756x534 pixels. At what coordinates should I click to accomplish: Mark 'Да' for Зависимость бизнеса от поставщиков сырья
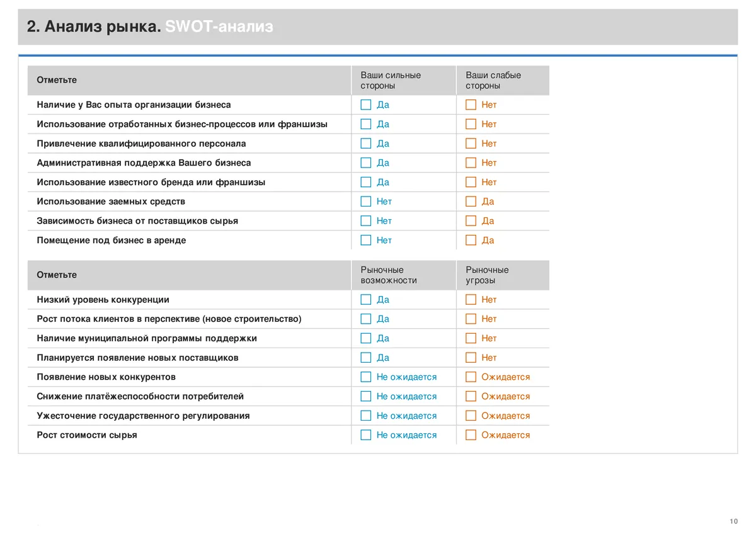pos(471,221)
